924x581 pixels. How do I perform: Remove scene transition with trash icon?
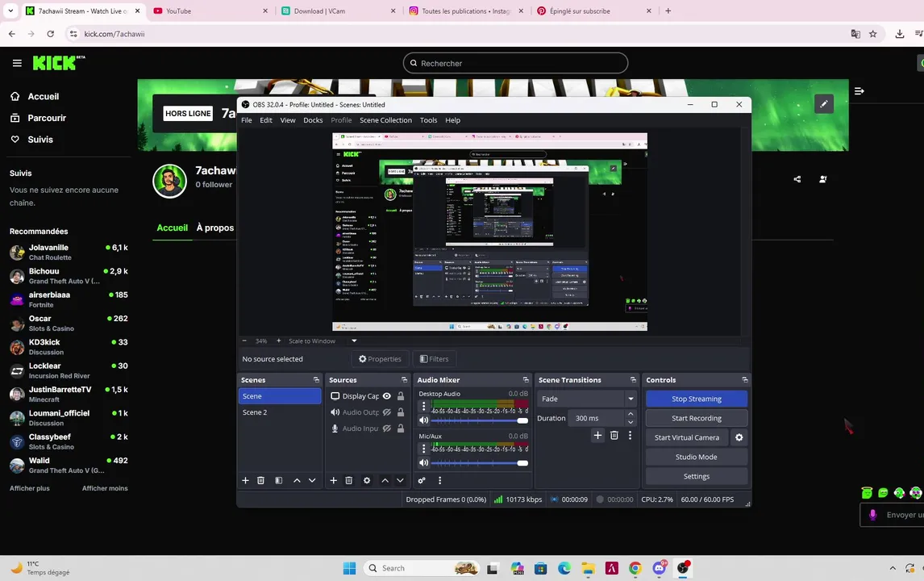[x=614, y=435]
